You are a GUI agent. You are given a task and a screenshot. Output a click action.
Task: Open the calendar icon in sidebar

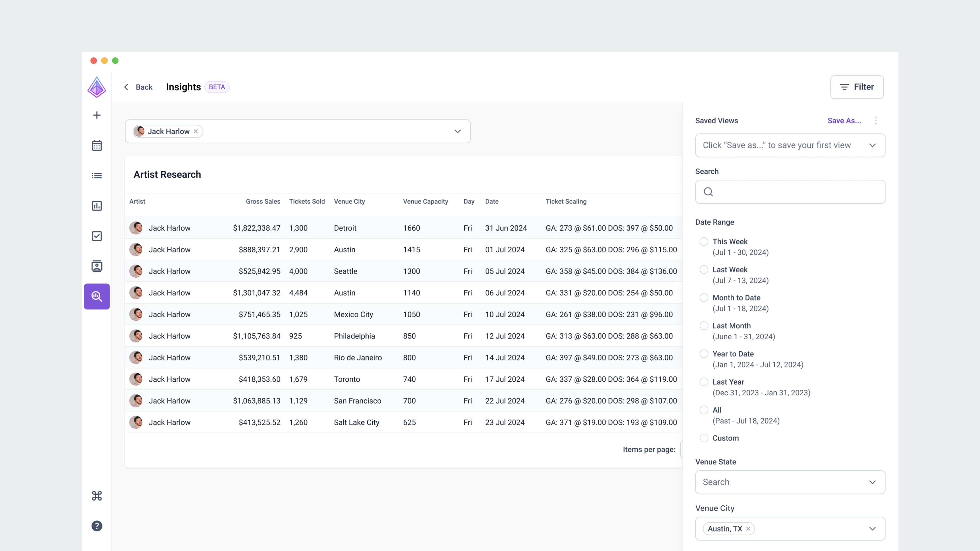[97, 145]
